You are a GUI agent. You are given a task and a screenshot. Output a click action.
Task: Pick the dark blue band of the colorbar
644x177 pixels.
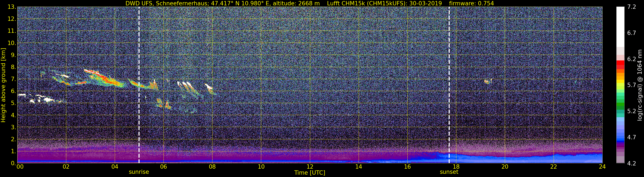point(620,141)
